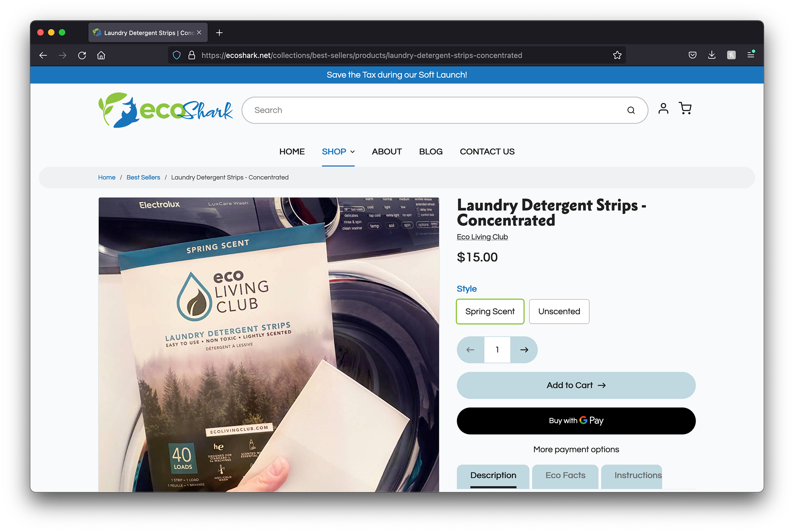Image resolution: width=794 pixels, height=532 pixels.
Task: Click the quantity number field
Action: coord(497,350)
